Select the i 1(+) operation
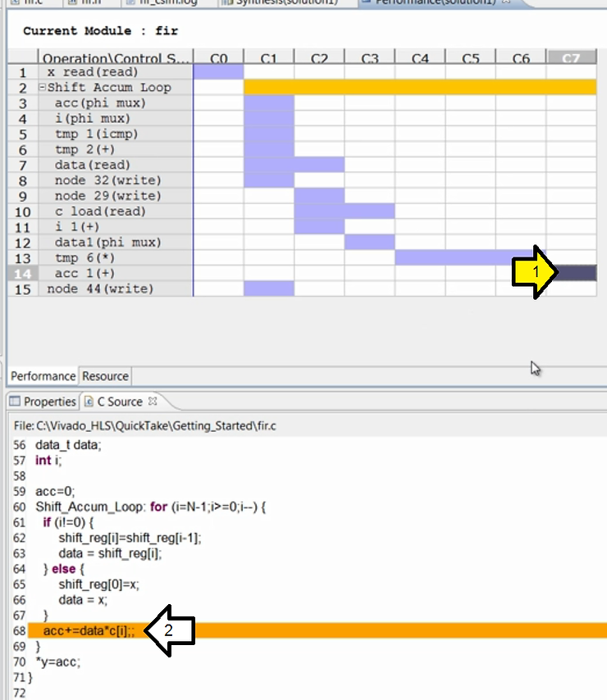This screenshot has width=607, height=700. pyautogui.click(x=116, y=227)
